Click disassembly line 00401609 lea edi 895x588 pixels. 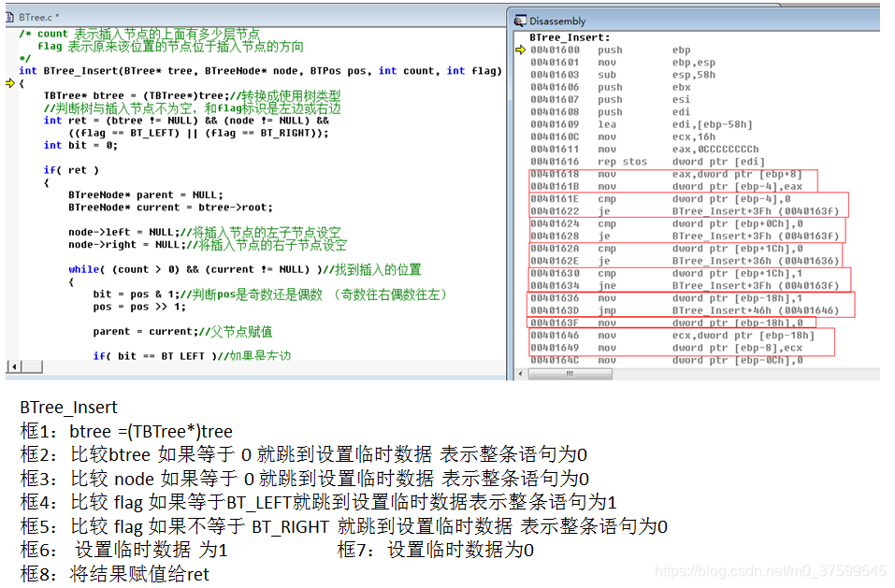[641, 124]
